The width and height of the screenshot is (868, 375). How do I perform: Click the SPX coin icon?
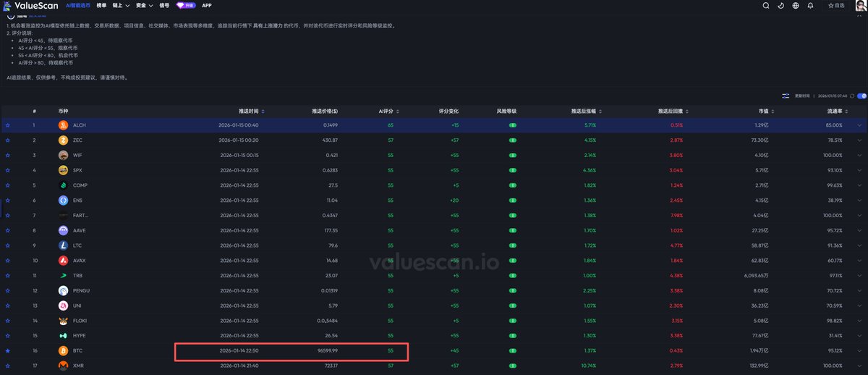63,170
